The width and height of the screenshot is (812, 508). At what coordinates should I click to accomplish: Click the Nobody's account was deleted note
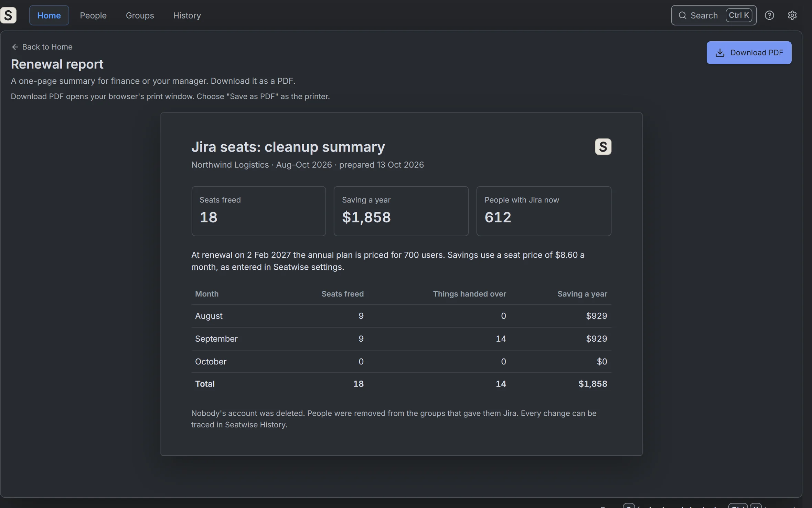[x=394, y=419]
